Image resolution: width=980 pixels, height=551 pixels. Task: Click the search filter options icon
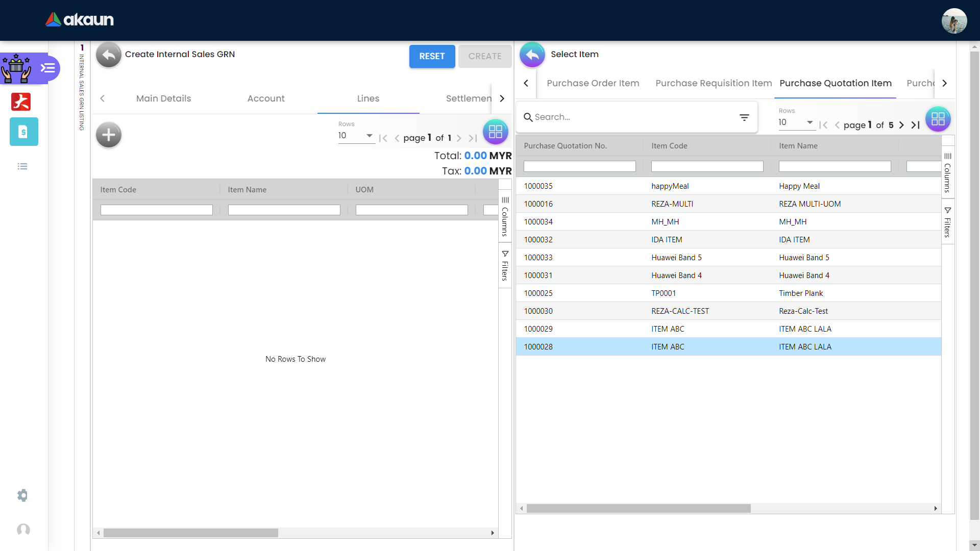[x=744, y=117]
